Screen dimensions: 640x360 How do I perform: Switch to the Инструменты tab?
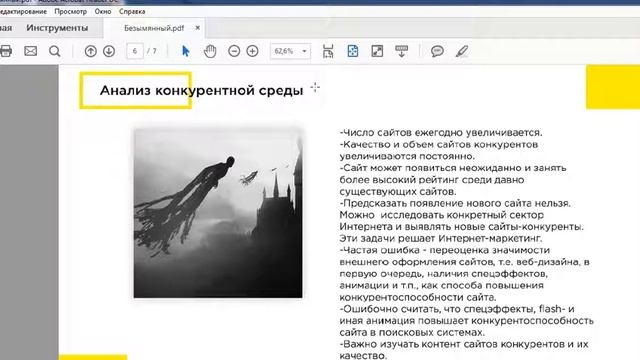pos(57,28)
